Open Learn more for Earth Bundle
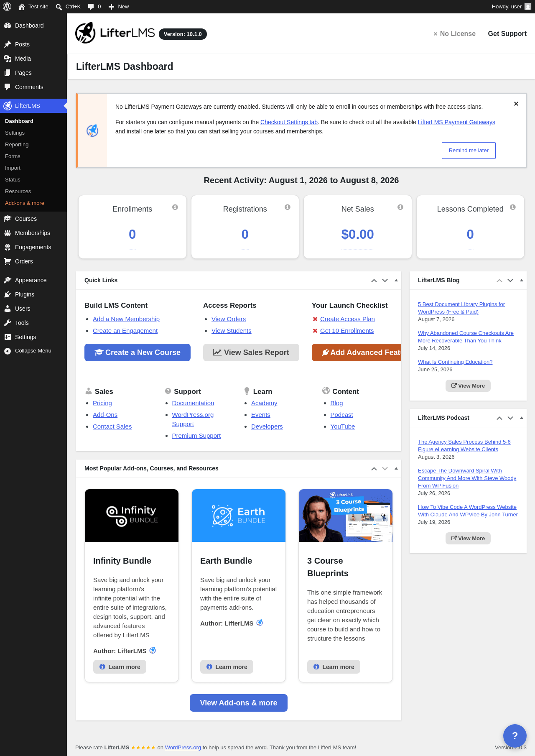This screenshot has height=756, width=535. (x=227, y=667)
